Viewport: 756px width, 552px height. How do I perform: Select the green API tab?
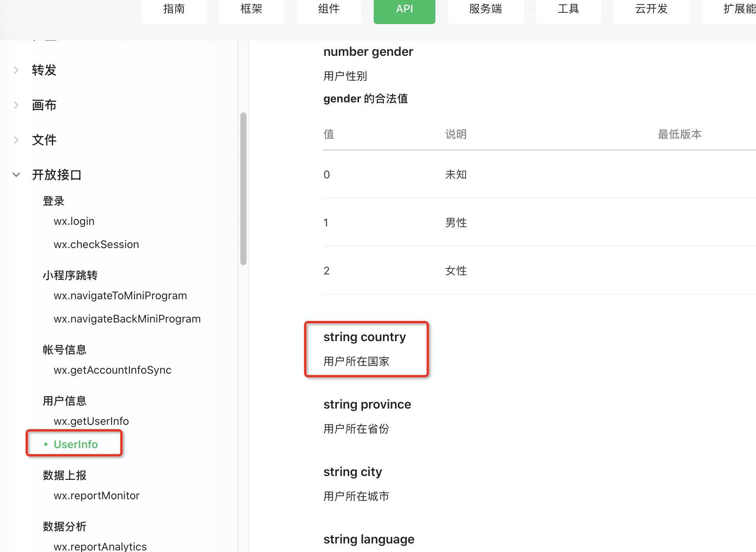pyautogui.click(x=404, y=9)
